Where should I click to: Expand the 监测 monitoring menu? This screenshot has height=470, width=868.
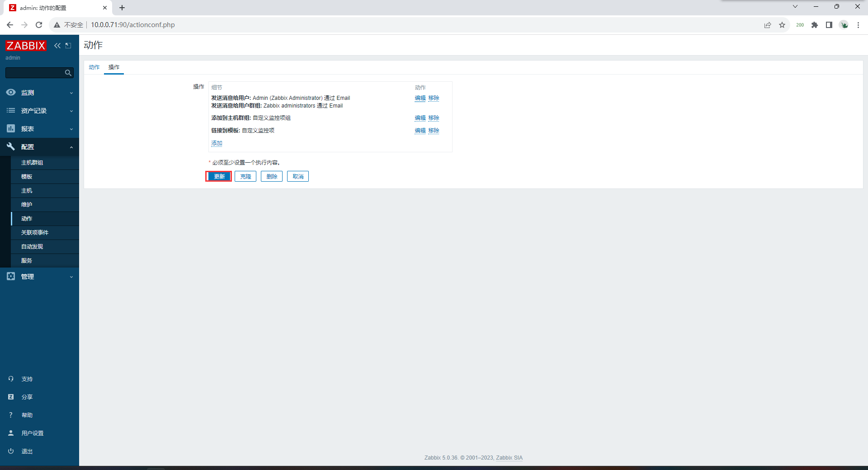[x=39, y=93]
